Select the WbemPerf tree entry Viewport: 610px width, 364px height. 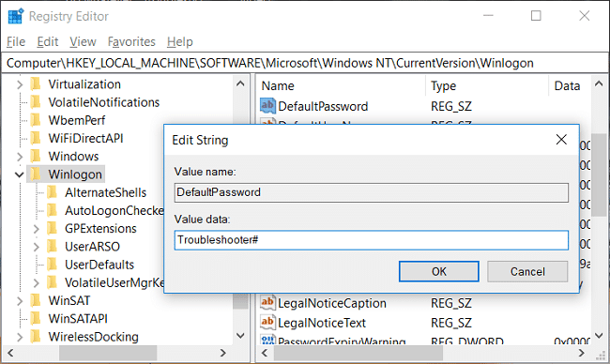(x=77, y=121)
